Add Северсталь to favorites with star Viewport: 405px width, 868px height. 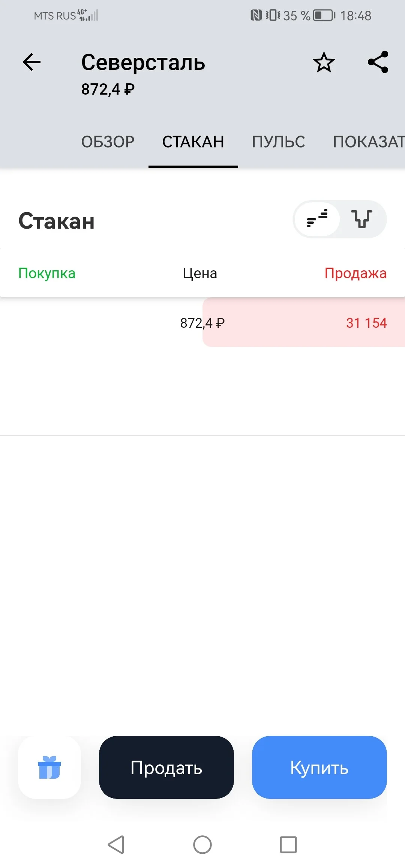click(324, 62)
